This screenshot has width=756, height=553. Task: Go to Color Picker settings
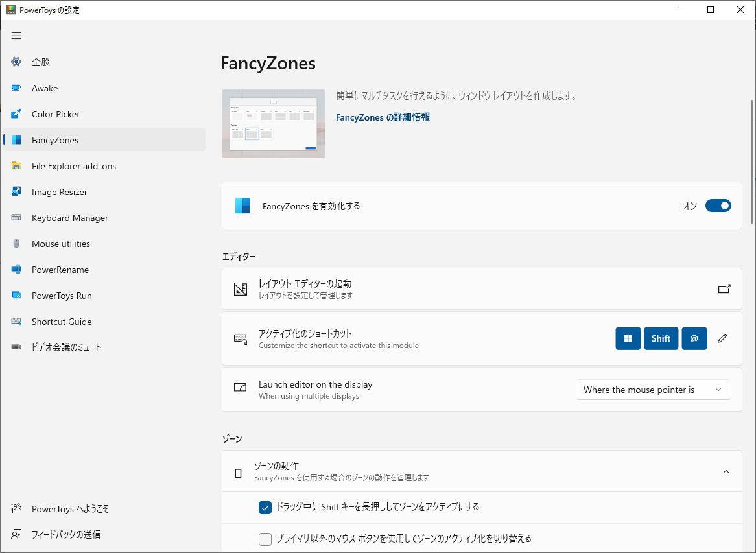coord(104,114)
